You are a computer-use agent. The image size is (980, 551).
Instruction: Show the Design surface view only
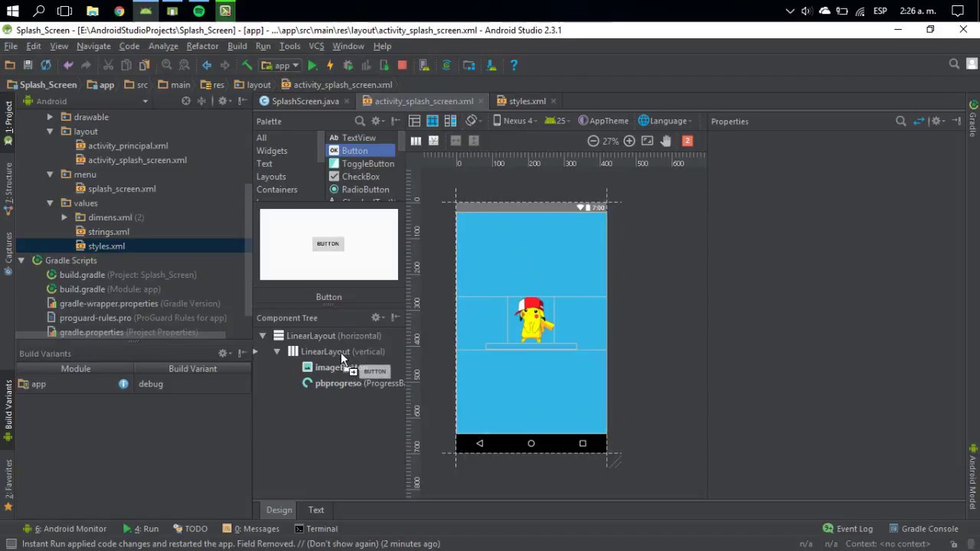(x=414, y=121)
